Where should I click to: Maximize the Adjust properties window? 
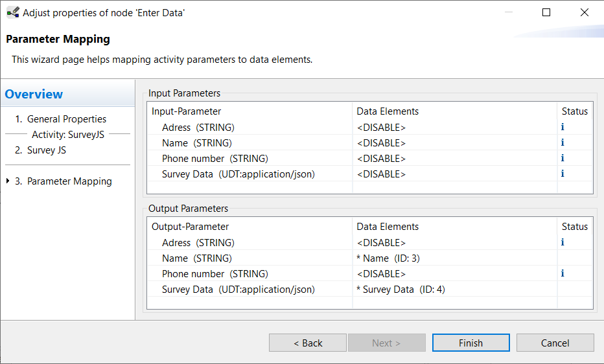[546, 13]
